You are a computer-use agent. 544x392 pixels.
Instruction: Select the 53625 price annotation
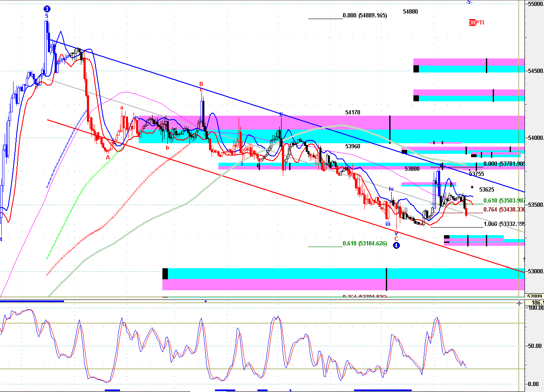point(487,189)
